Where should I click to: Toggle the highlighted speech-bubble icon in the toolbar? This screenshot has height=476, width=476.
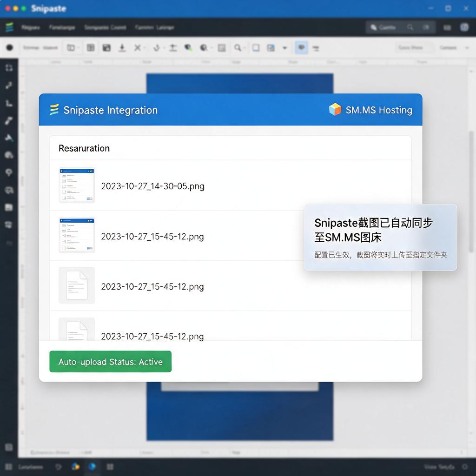(301, 48)
